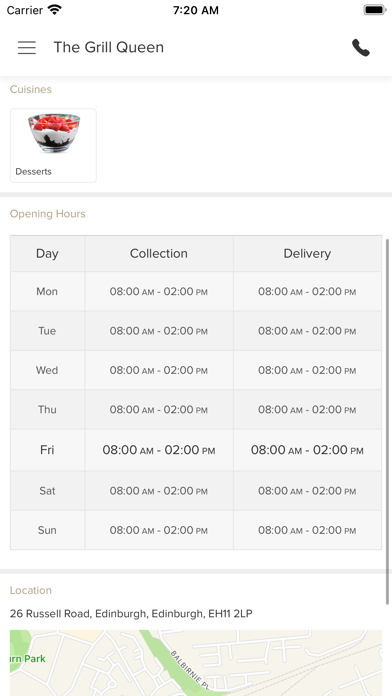Click the vertical scrollbar indicator

coord(388,422)
